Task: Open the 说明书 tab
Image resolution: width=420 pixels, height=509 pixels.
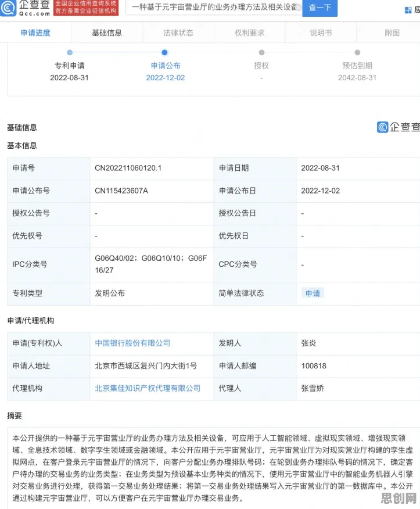Action: [x=321, y=33]
